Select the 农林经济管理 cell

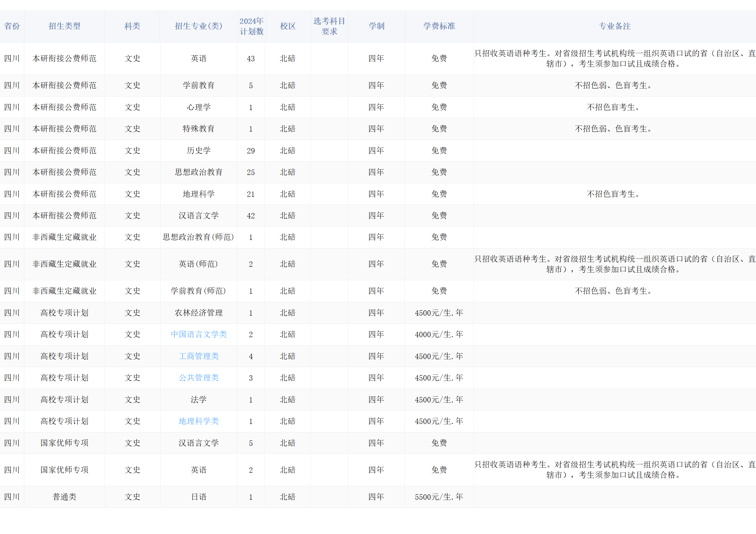[x=199, y=313]
